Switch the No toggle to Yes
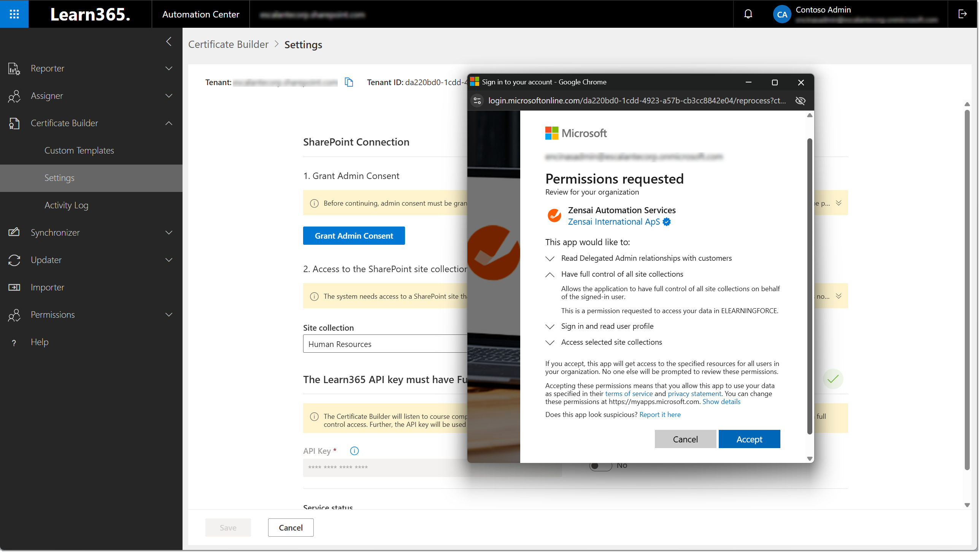Viewport: 980px width, 553px height. (600, 465)
